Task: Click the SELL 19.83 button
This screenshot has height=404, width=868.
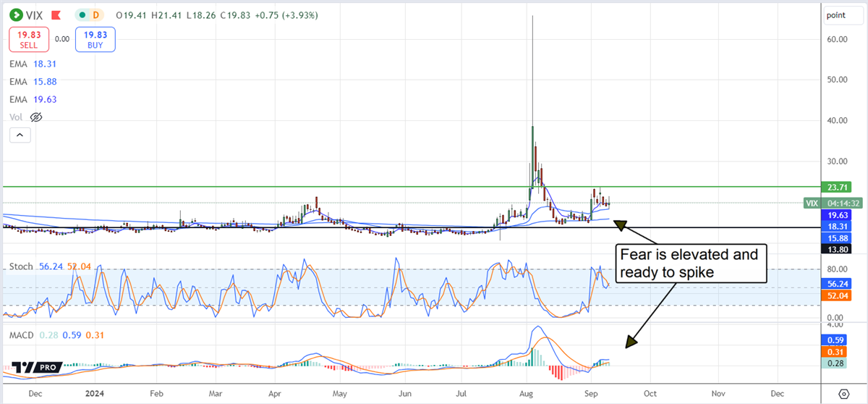Action: coord(30,40)
